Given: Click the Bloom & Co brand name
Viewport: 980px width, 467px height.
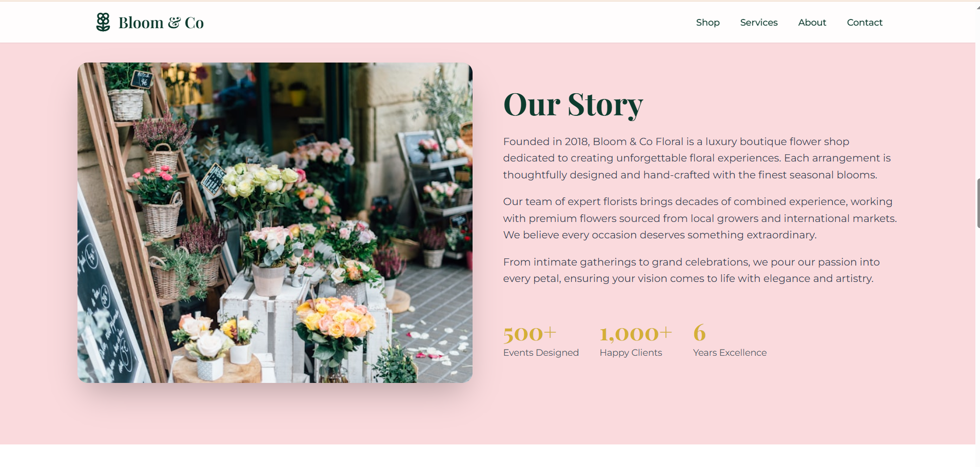Looking at the screenshot, I should pos(161,23).
